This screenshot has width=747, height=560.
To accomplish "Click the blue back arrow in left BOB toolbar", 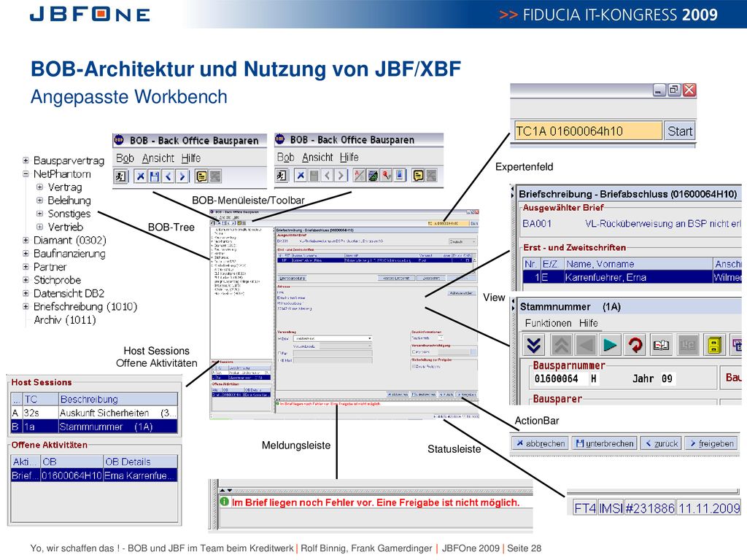I will tap(169, 176).
